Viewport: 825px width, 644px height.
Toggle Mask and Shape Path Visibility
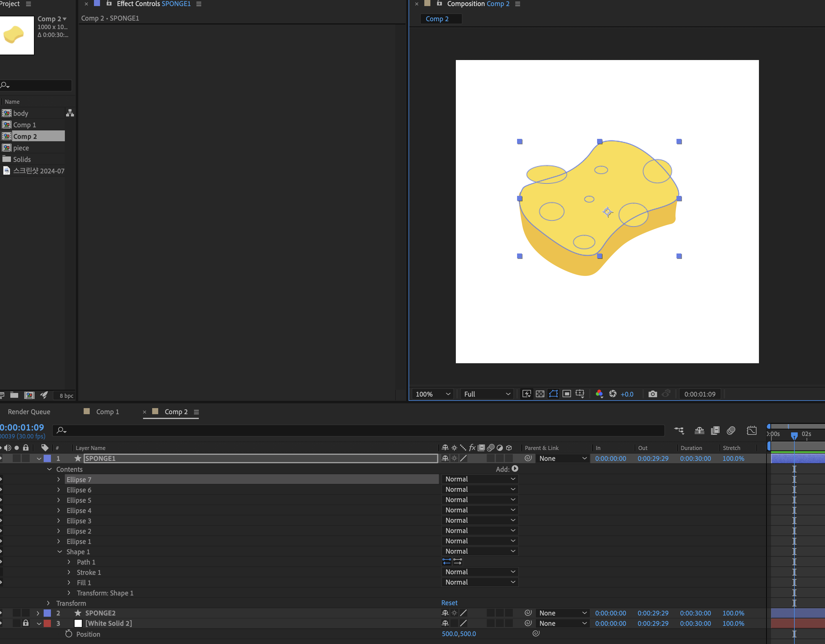tap(553, 394)
